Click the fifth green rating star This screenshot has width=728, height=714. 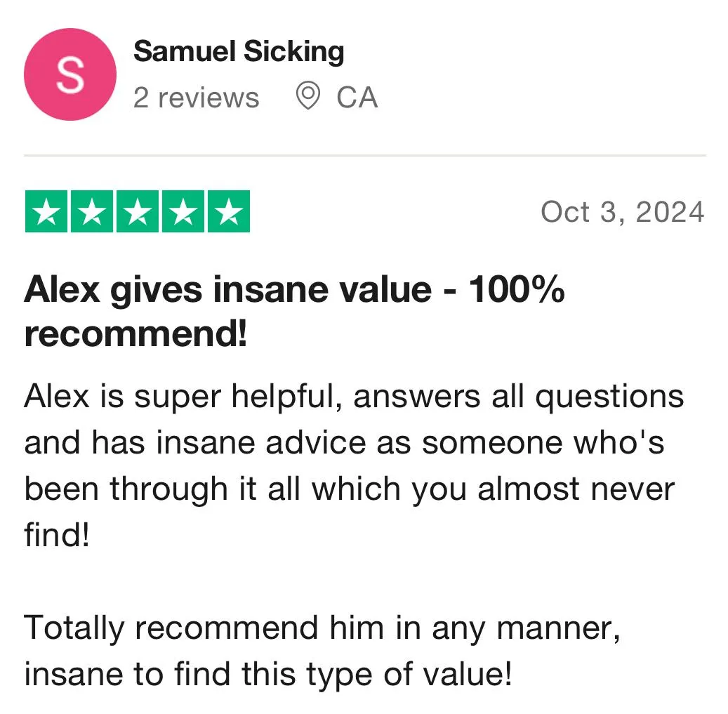(229, 211)
